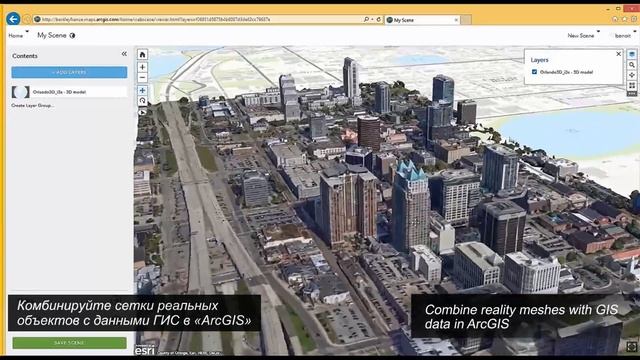
Task: Open the environment settings tool
Action: 632,75
